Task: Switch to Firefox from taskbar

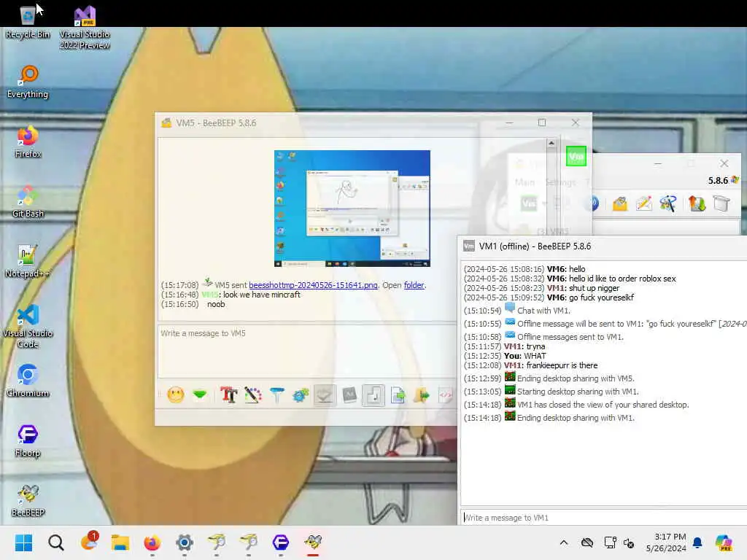Action: [152, 542]
